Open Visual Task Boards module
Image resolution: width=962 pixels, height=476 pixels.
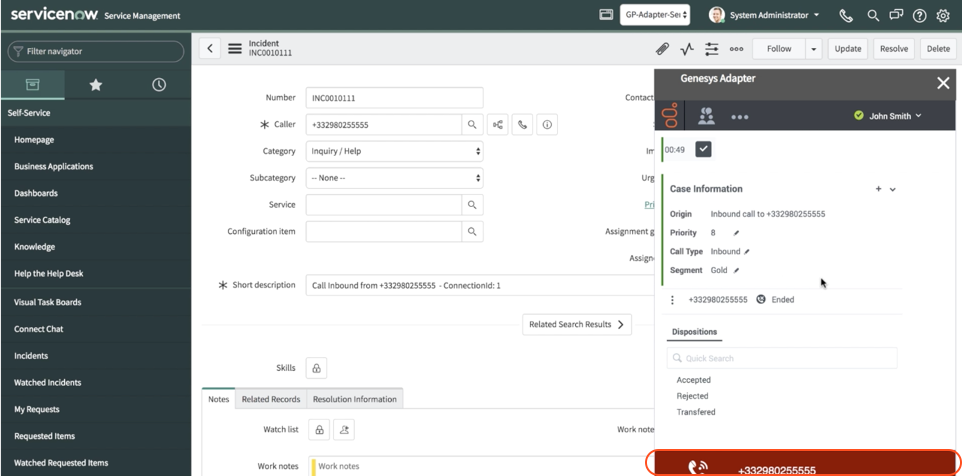pos(47,302)
